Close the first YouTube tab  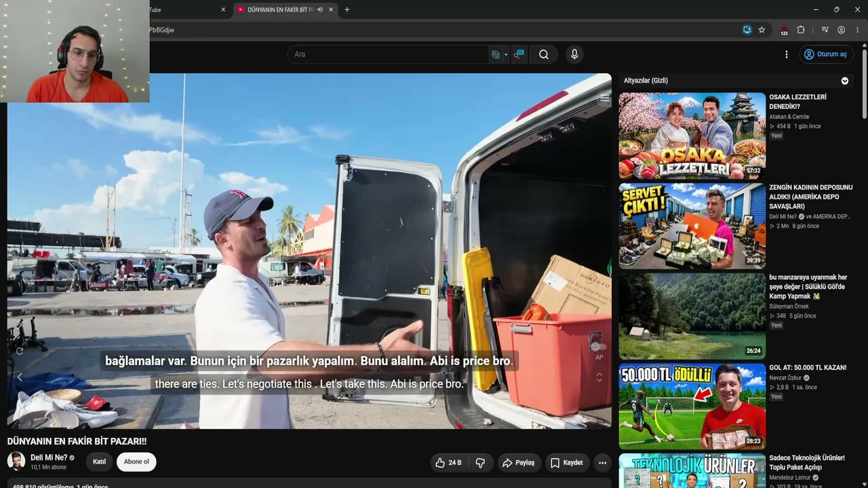(223, 9)
